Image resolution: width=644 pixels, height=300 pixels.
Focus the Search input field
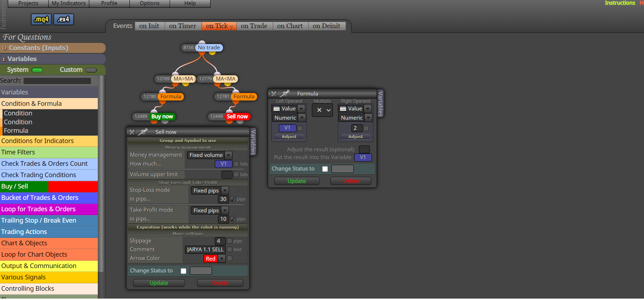pyautogui.click(x=57, y=81)
